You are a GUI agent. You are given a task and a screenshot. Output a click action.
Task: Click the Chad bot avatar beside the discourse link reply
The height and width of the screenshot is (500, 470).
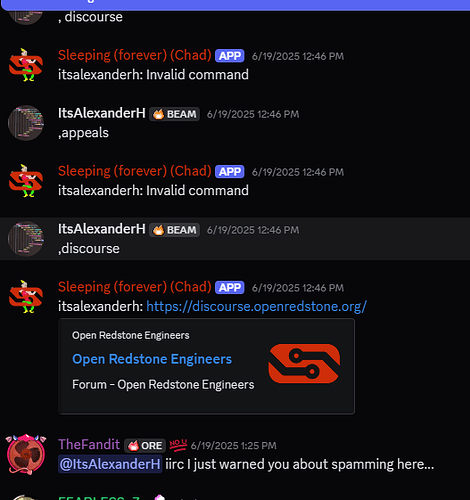tap(26, 297)
